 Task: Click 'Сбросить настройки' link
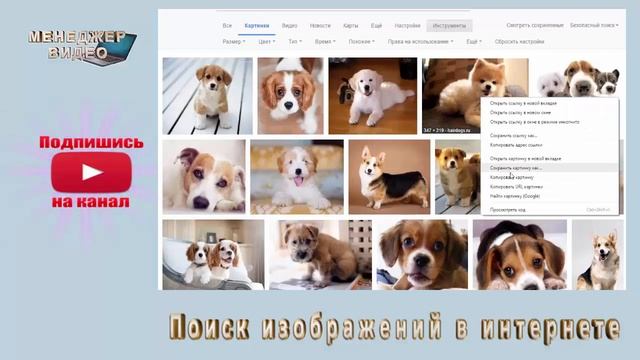(x=519, y=42)
